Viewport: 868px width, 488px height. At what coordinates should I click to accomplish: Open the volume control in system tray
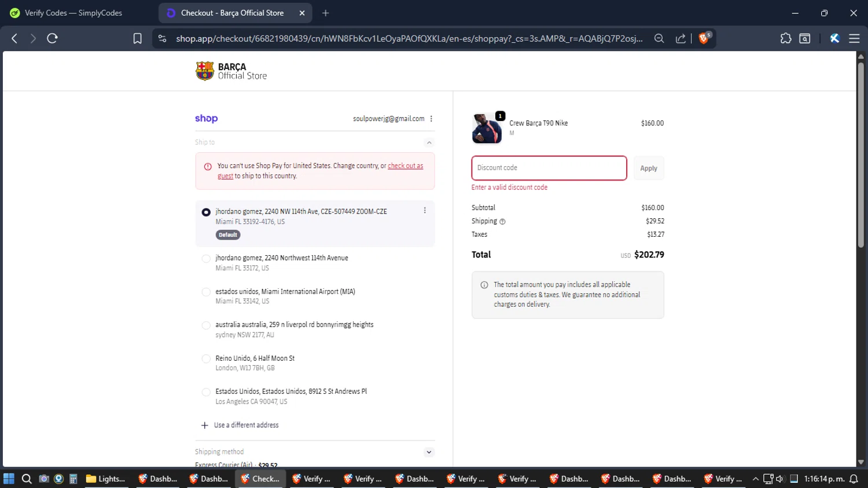(780, 479)
